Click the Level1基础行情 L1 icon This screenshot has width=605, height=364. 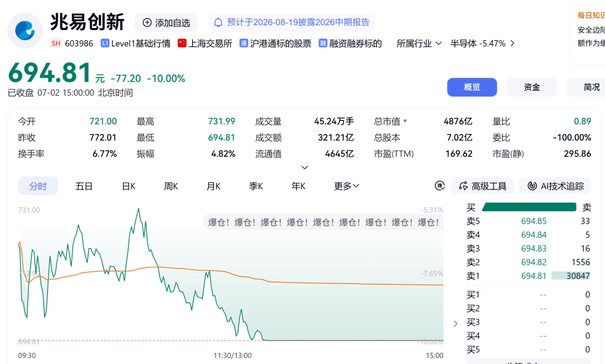pyautogui.click(x=105, y=43)
